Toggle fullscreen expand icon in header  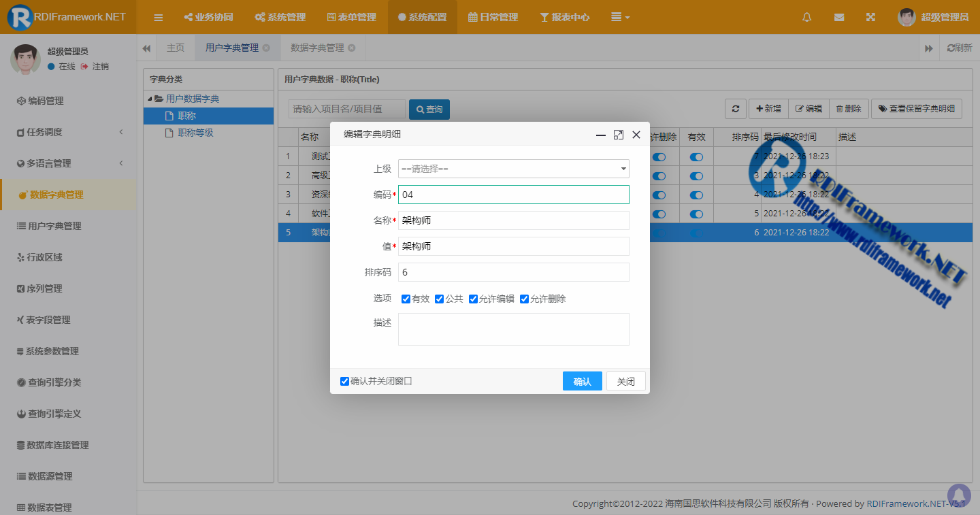point(870,17)
